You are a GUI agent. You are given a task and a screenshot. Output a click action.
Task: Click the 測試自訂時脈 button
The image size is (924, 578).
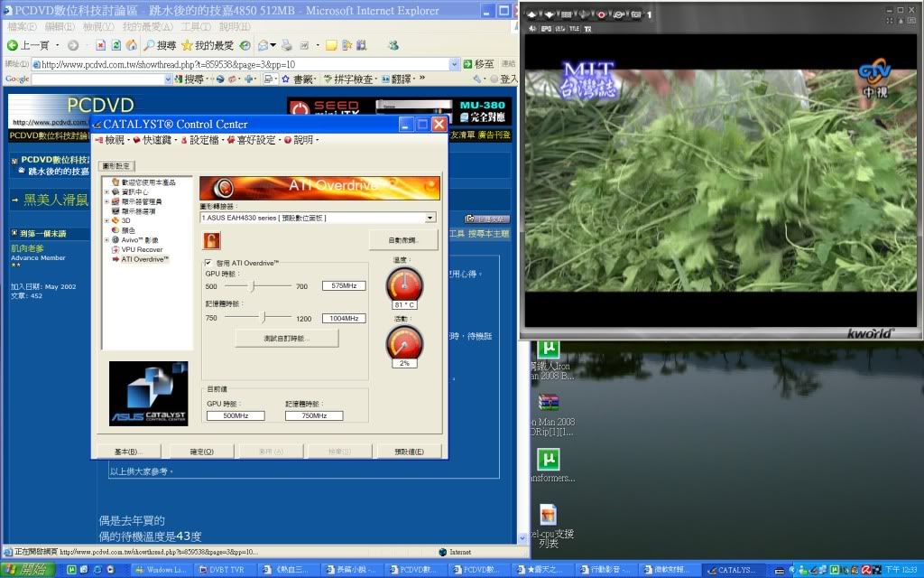287,338
